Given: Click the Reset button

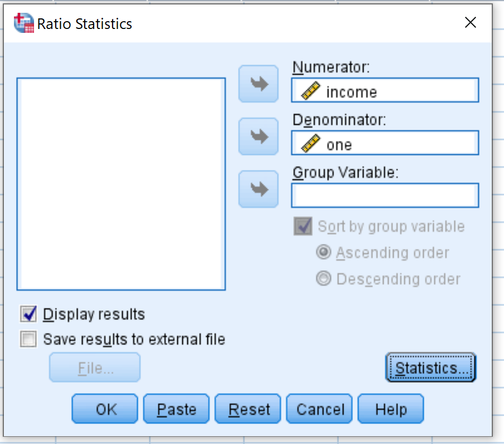Looking at the screenshot, I should [248, 409].
